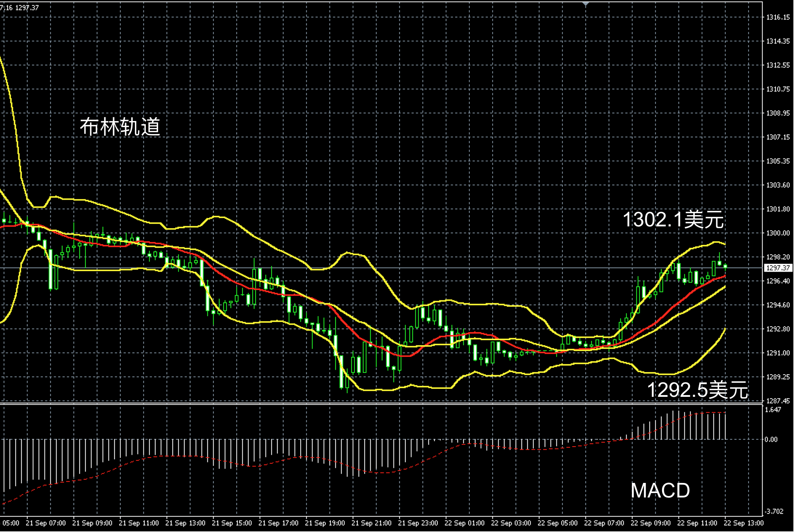Click the 1292.80 price scale label

[x=778, y=329]
